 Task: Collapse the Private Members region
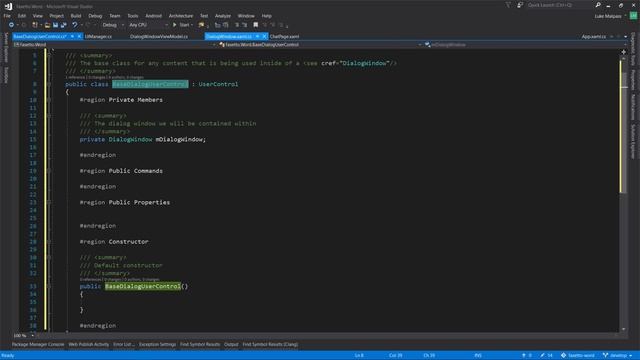pyautogui.click(x=49, y=100)
